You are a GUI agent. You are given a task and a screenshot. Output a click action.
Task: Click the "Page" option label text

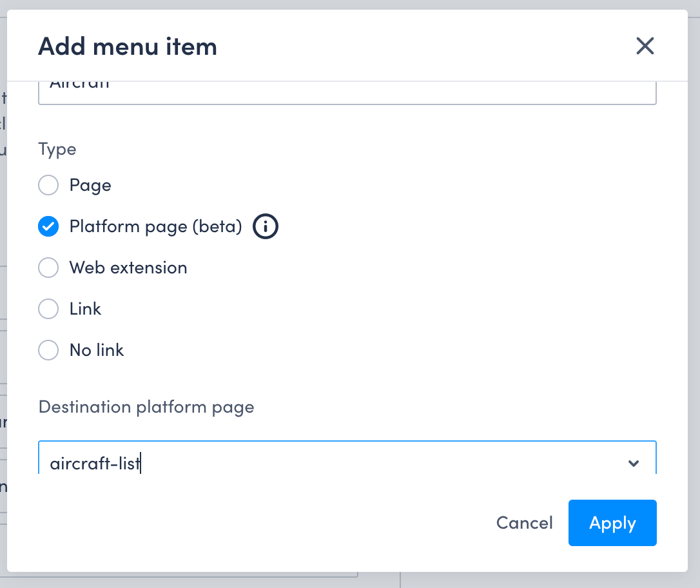click(x=90, y=185)
